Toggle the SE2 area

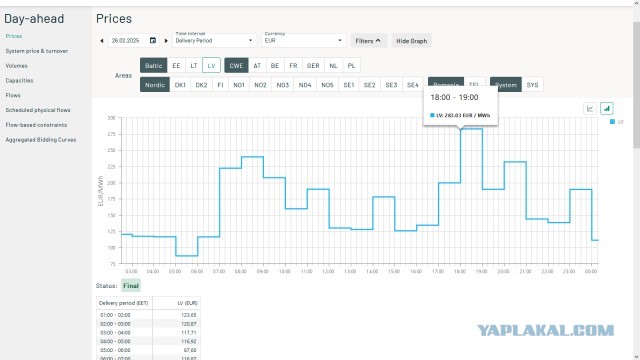tap(369, 84)
